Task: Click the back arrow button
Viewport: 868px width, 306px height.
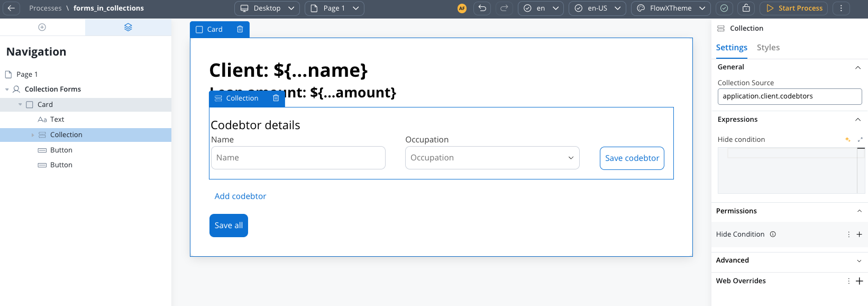Action: [11, 8]
